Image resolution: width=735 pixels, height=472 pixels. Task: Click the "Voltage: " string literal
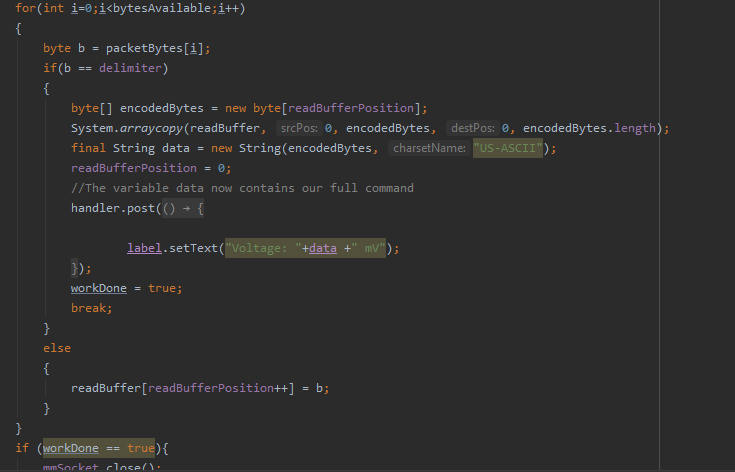263,248
